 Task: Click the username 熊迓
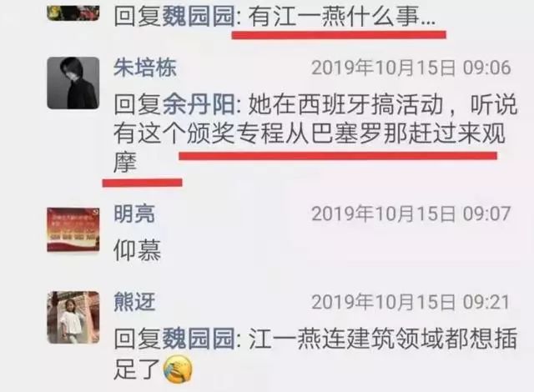coord(135,302)
